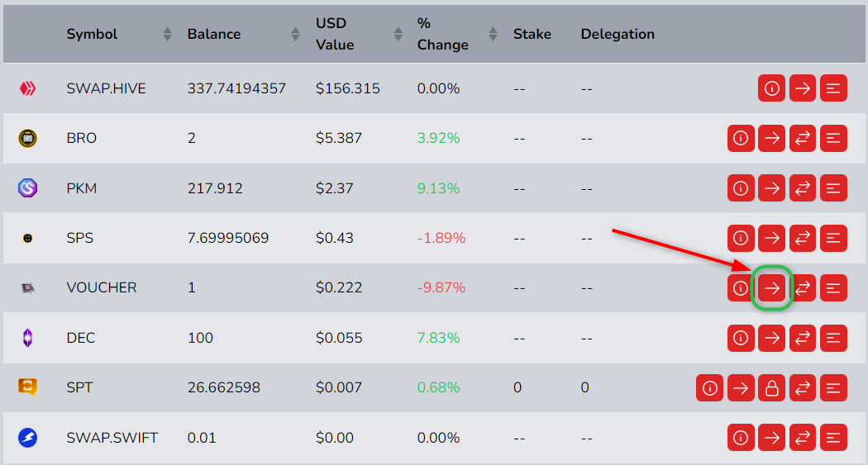Click balance value 7.69995069
868x465 pixels.
click(x=228, y=239)
